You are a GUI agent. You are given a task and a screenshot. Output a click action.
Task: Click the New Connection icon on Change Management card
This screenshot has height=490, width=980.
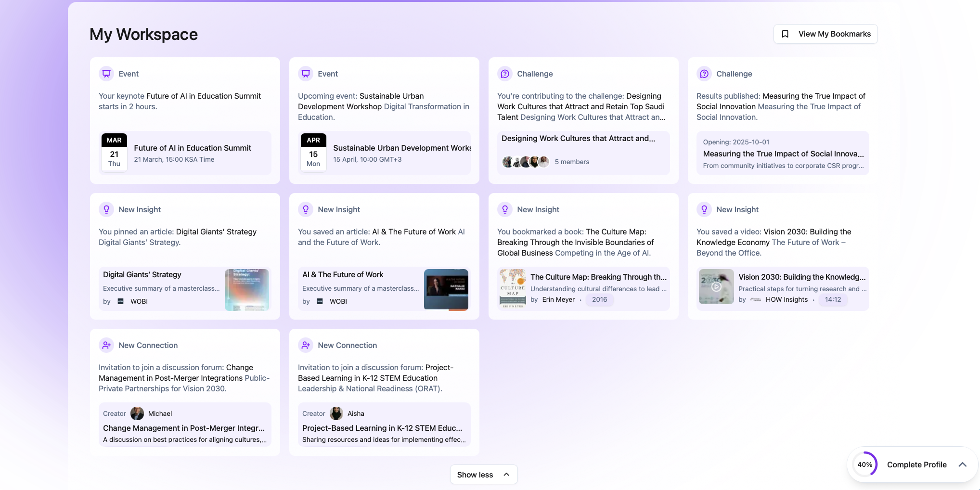[x=106, y=345]
